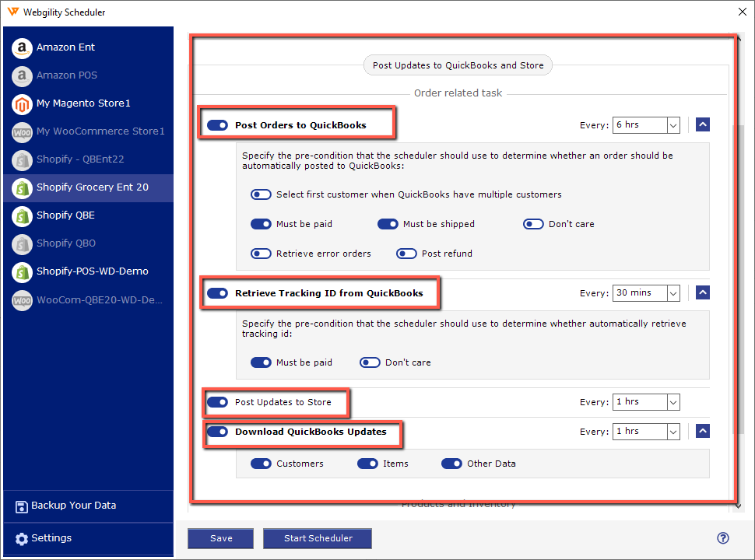Screen dimensions: 755x560
Task: Click the Amazon Ent store icon
Action: 22,48
